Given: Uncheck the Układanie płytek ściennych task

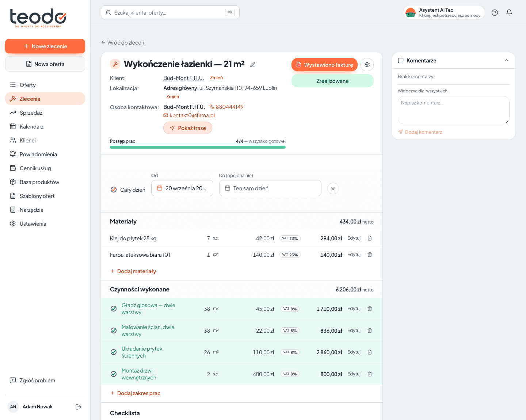Looking at the screenshot, I should [x=114, y=352].
